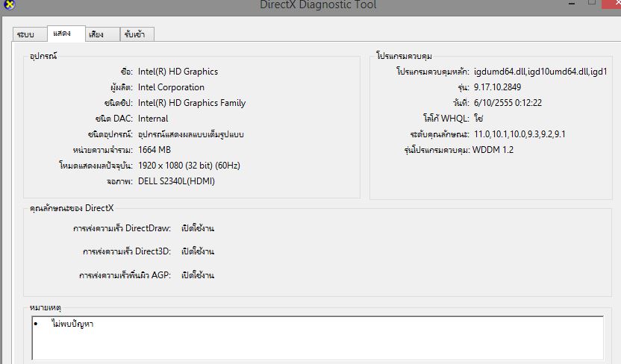
Task: Click WHQL logo value ใช่
Action: pyautogui.click(x=478, y=119)
